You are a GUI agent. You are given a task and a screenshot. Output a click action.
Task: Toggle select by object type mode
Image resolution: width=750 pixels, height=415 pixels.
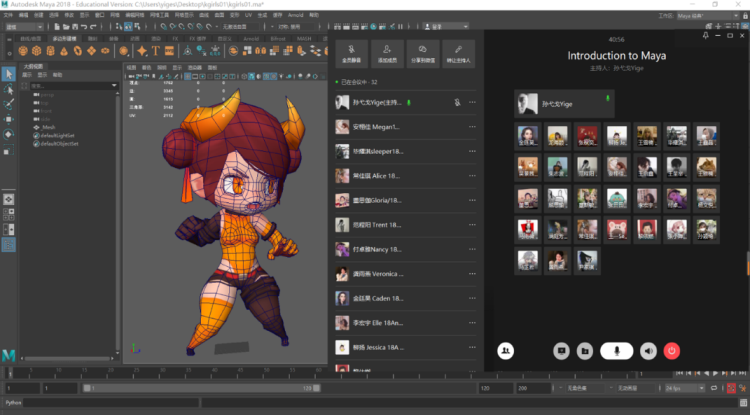click(128, 27)
